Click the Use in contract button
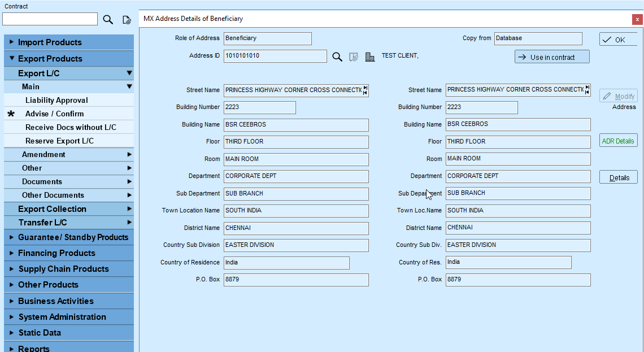The width and height of the screenshot is (644, 352). coord(552,57)
